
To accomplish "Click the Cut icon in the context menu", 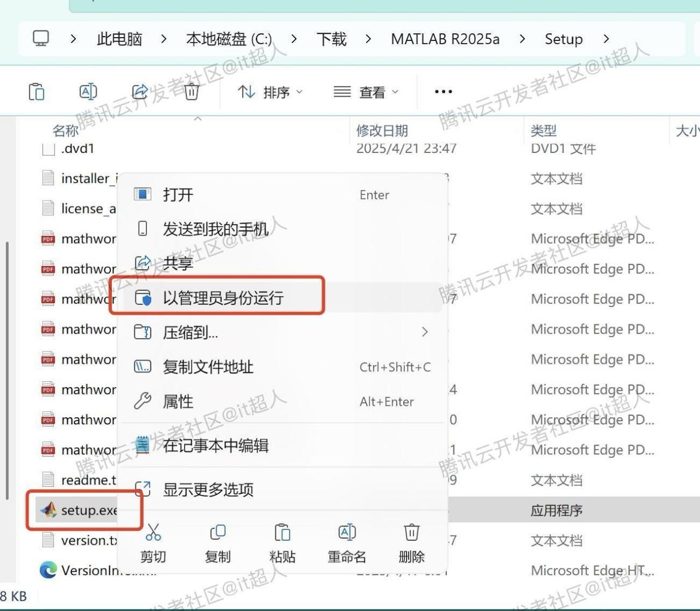I will pyautogui.click(x=153, y=532).
